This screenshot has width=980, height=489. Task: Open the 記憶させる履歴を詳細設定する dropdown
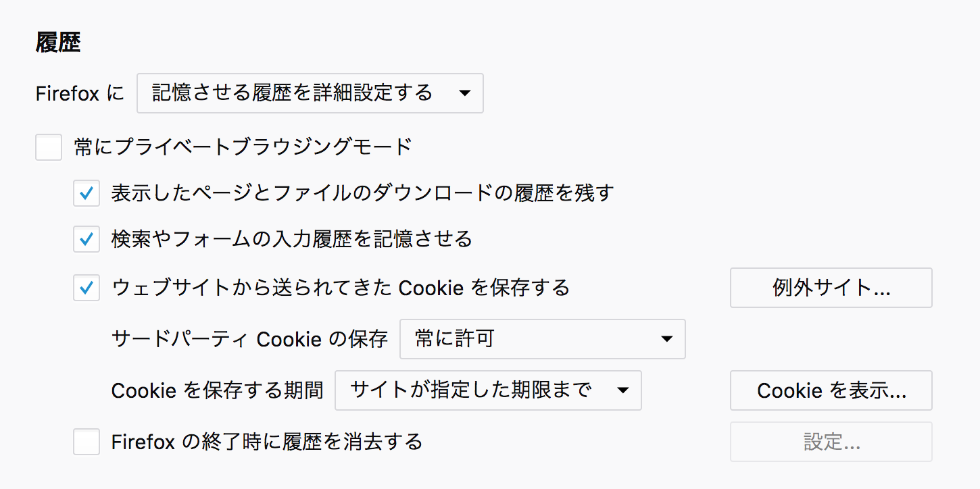click(x=310, y=93)
